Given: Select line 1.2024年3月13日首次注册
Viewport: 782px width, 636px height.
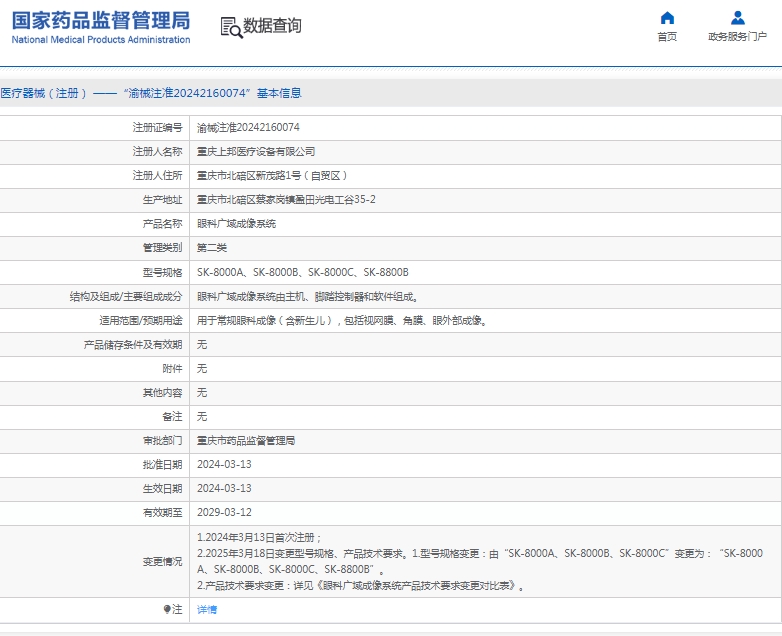Looking at the screenshot, I should (259, 537).
